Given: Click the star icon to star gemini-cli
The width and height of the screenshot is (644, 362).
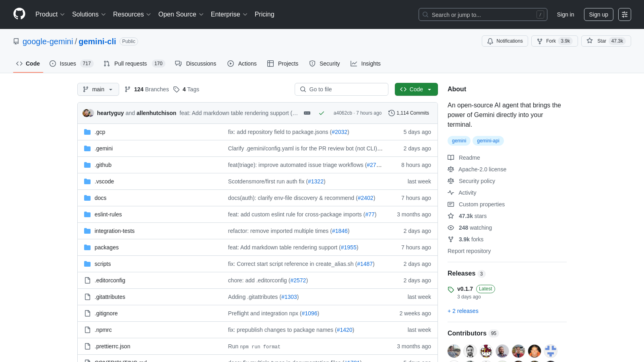Looking at the screenshot, I should [590, 41].
